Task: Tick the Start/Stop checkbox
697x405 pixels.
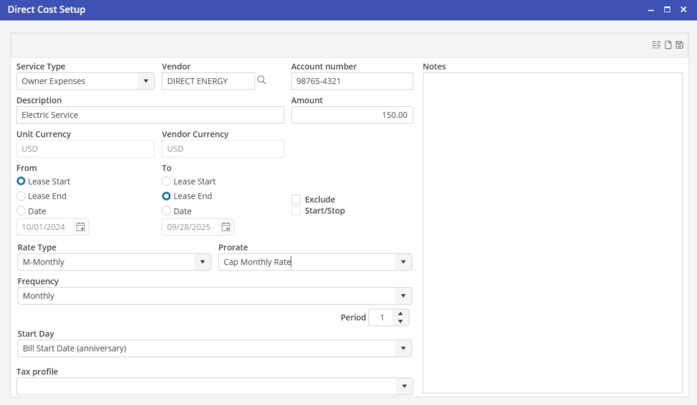Action: tap(296, 211)
